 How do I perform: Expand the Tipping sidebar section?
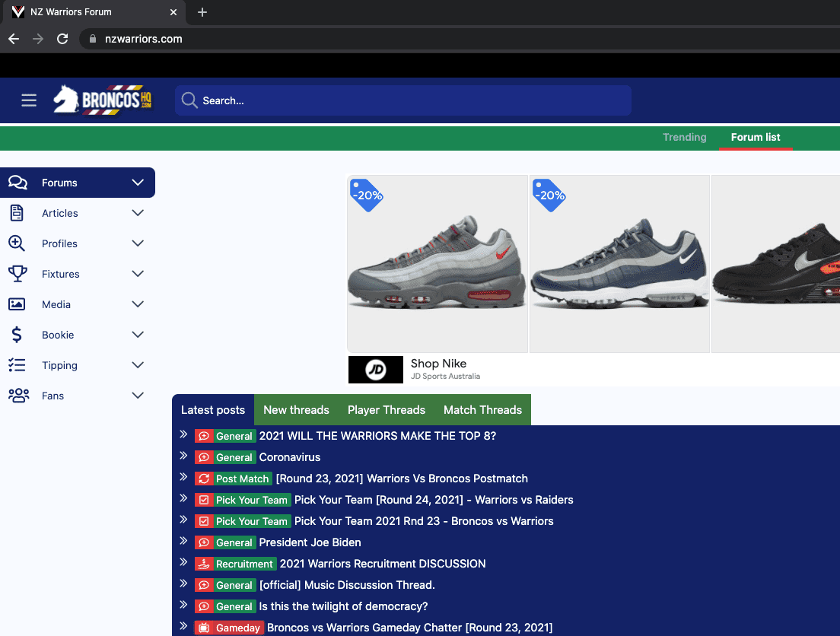pos(138,365)
